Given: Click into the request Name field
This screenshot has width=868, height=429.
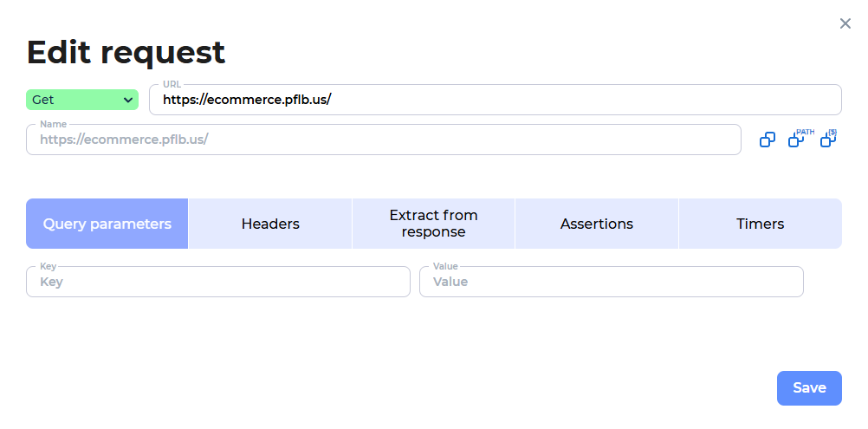Looking at the screenshot, I should [x=383, y=140].
